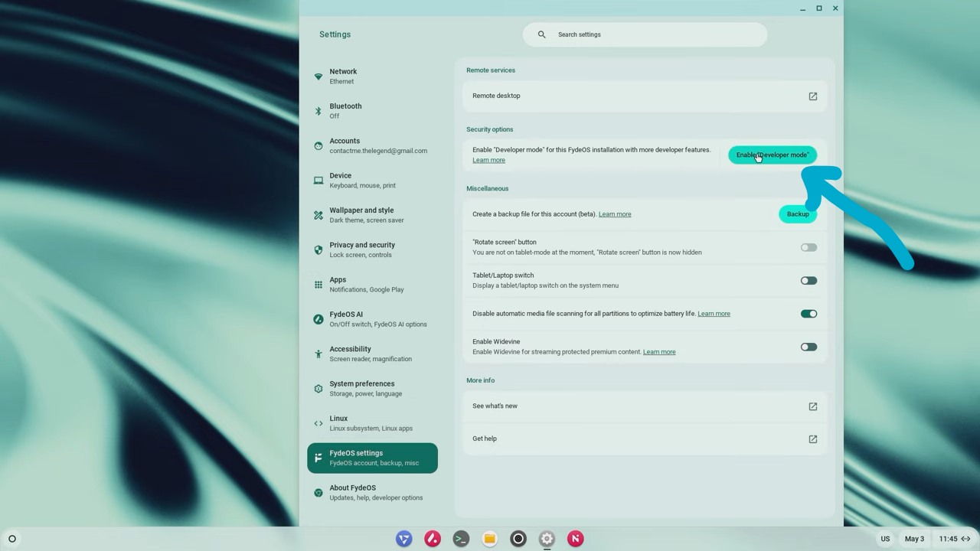This screenshot has width=980, height=551.
Task: Enable the Widevine toggle
Action: click(808, 347)
